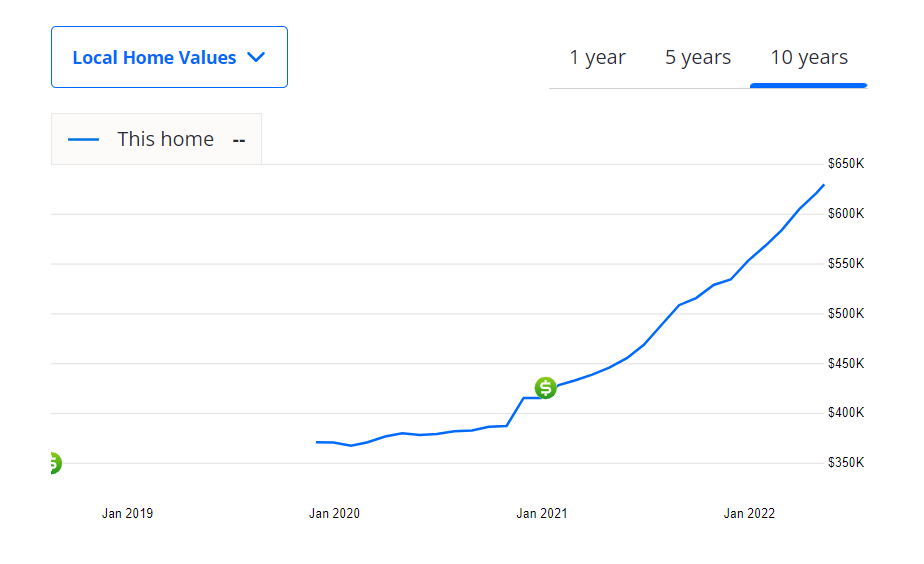
Task: Click the $350K axis label
Action: point(845,463)
